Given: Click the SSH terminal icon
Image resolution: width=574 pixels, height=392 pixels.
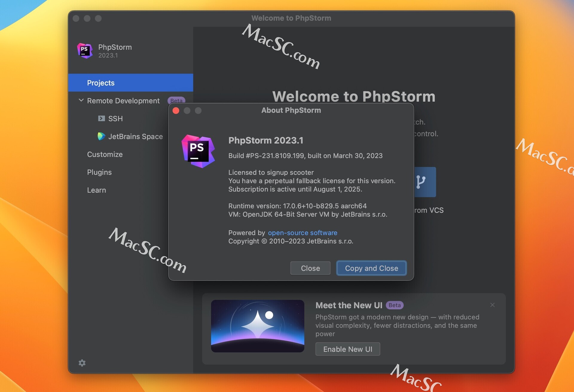Looking at the screenshot, I should [x=101, y=118].
